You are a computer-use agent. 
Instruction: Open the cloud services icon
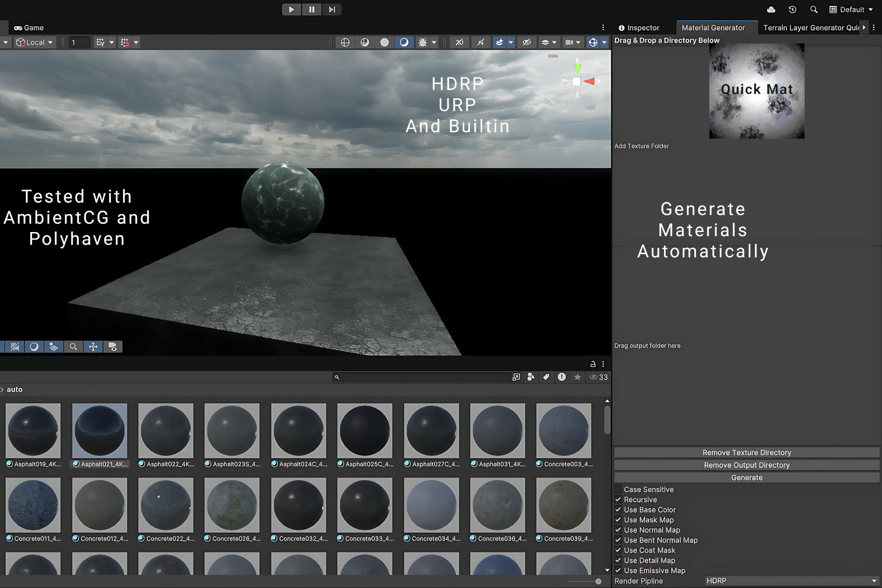(771, 9)
